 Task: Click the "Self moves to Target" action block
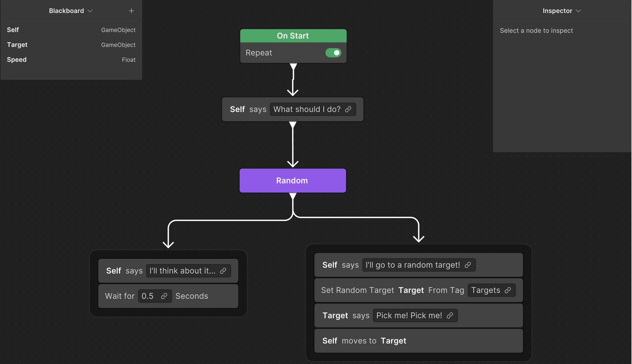click(x=418, y=341)
